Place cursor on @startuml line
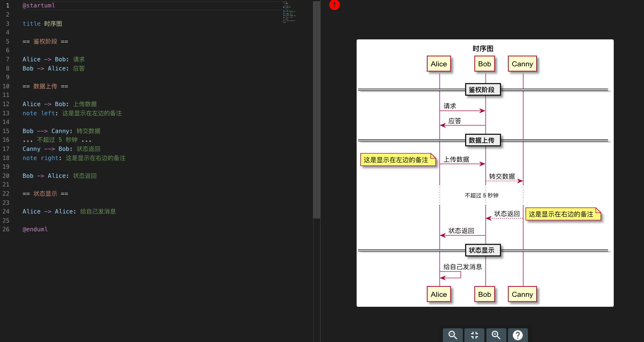Image resolution: width=644 pixels, height=342 pixels. click(39, 5)
